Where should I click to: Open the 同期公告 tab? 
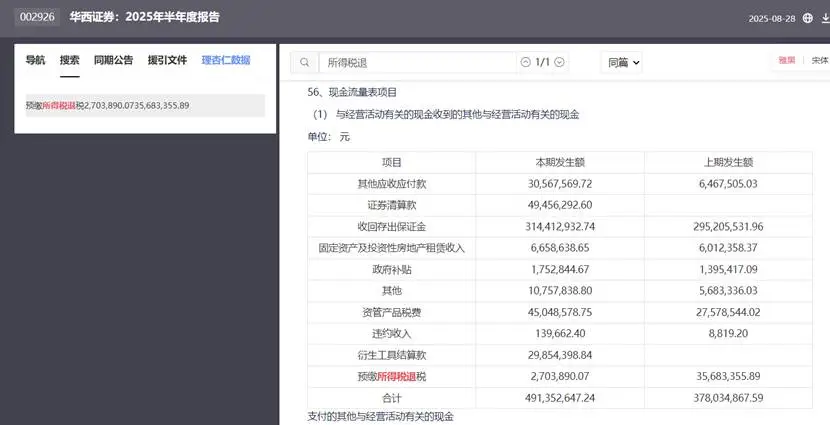pyautogui.click(x=113, y=60)
